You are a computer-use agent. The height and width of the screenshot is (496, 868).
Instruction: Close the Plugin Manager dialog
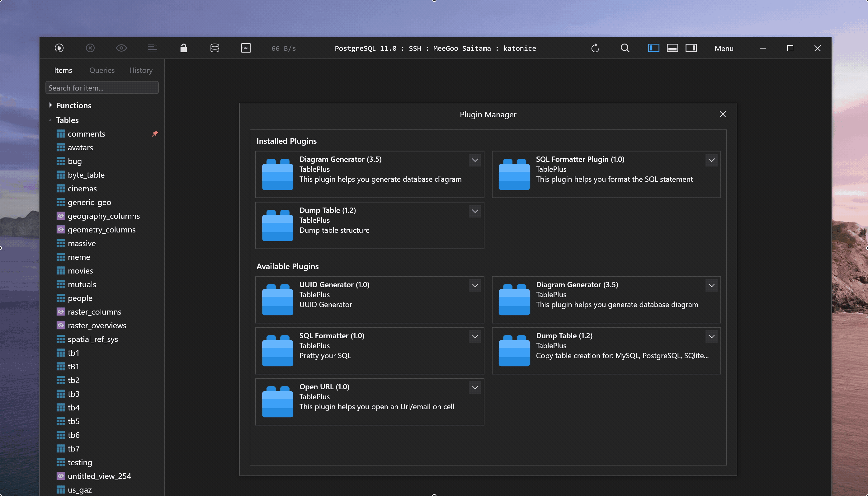(x=723, y=114)
